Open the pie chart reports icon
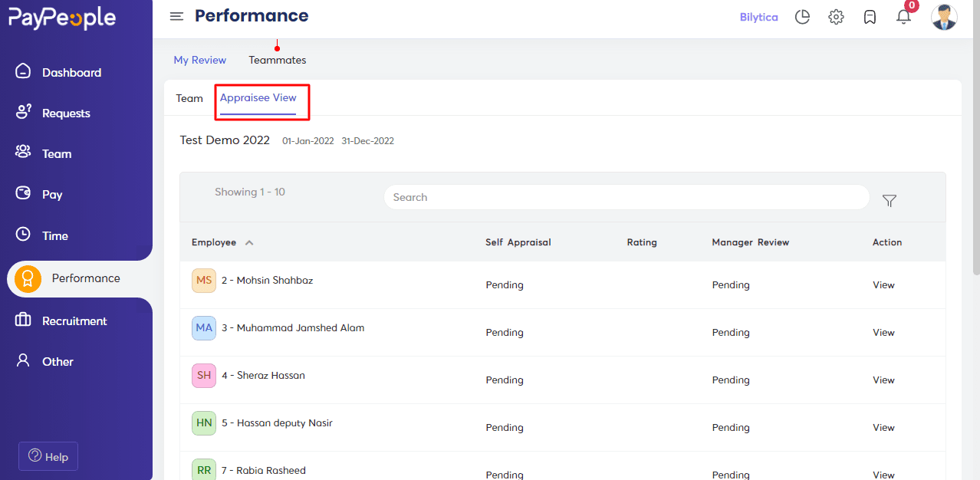The width and height of the screenshot is (980, 480). 802,17
